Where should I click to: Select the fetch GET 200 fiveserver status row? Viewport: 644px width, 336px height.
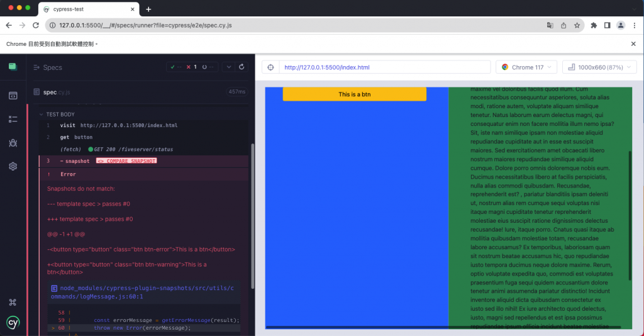tap(144, 149)
